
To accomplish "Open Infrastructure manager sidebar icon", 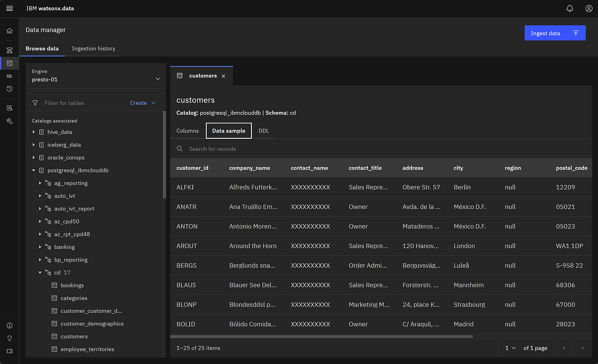I will [10, 51].
